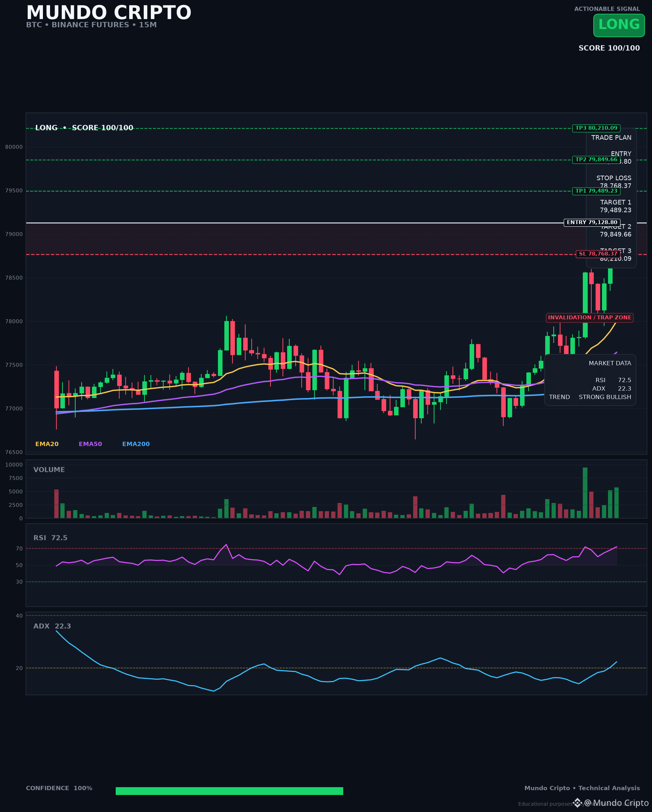Click the 'CONFIDENCE 100%' label
The height and width of the screenshot is (812, 652).
pyautogui.click(x=59, y=788)
